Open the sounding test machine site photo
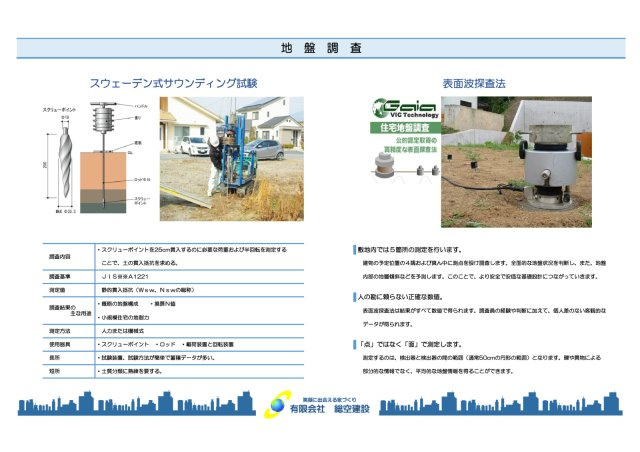This screenshot has width=640, height=452. coord(231,159)
